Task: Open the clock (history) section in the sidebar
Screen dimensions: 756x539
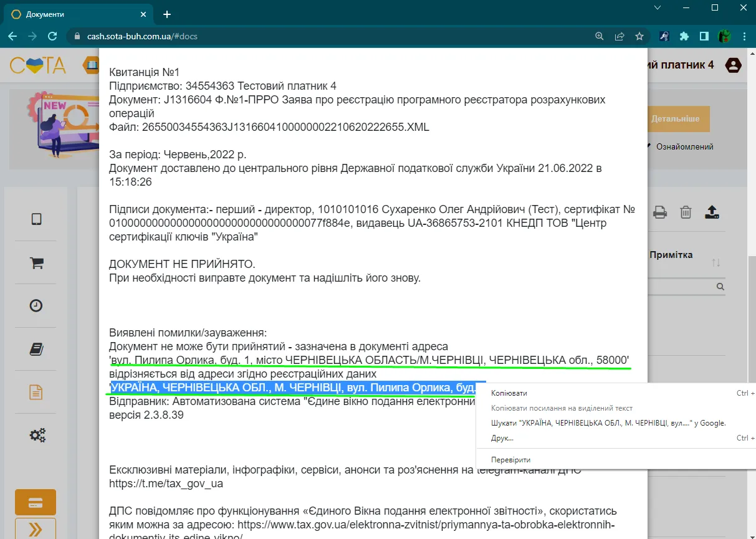Action: point(36,305)
